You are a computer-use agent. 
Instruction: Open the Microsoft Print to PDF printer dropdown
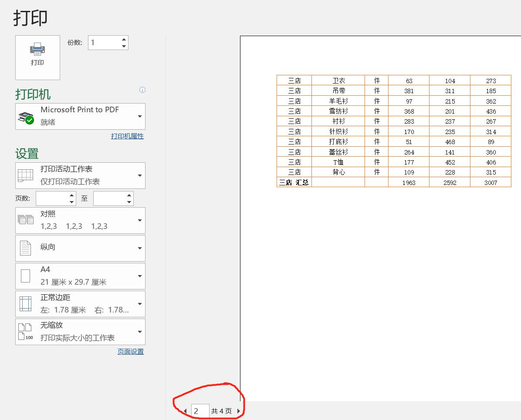[x=81, y=116]
